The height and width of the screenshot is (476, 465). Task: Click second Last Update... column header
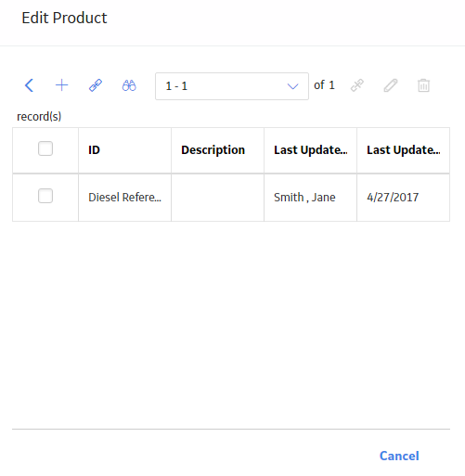(x=403, y=150)
